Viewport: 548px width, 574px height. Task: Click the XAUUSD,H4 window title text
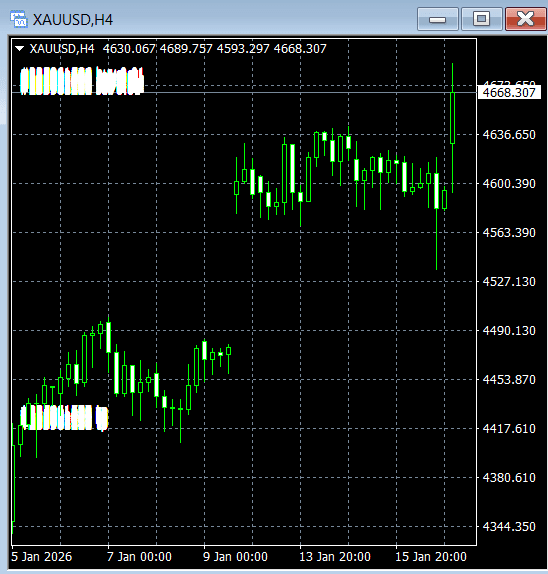(73, 19)
